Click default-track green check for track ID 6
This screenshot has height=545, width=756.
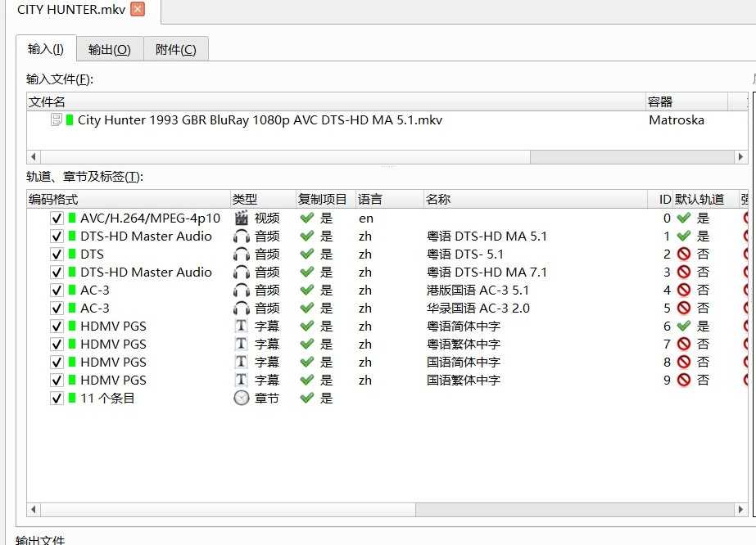(x=683, y=327)
